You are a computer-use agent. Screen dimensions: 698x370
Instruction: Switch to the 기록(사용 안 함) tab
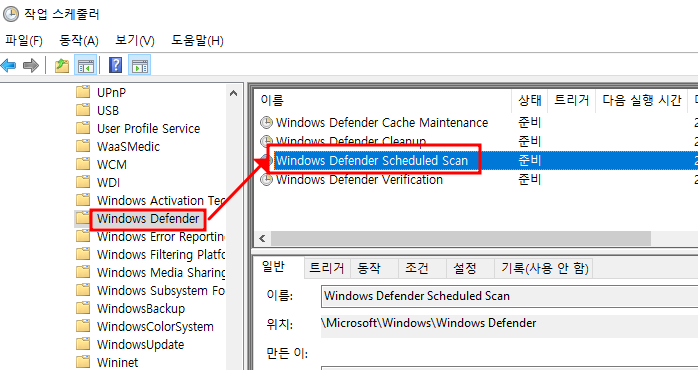(545, 268)
